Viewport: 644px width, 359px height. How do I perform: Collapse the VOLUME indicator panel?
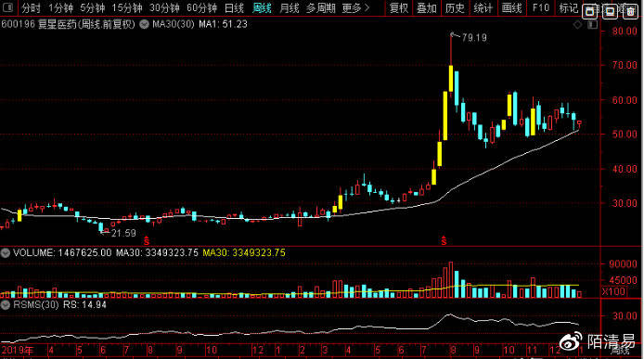point(6,252)
